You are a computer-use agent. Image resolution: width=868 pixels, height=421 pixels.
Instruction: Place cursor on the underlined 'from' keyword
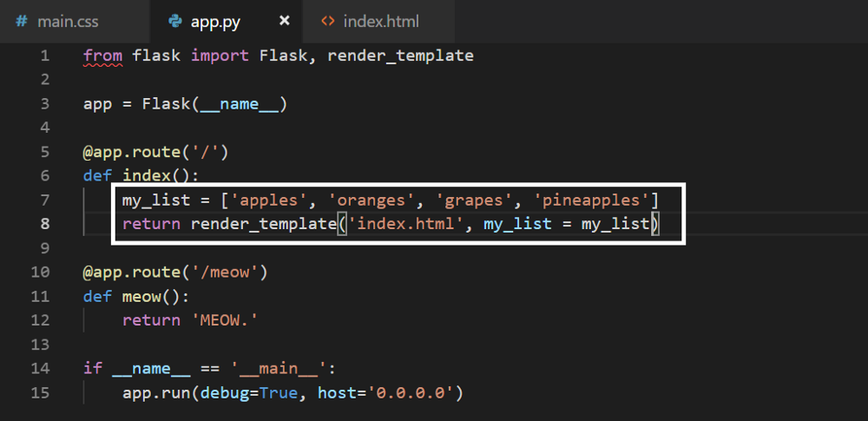102,56
